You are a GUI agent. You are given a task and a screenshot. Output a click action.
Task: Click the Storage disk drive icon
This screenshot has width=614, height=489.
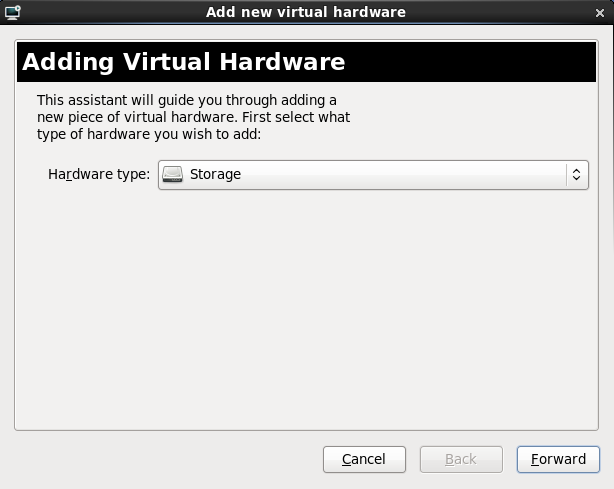(173, 174)
